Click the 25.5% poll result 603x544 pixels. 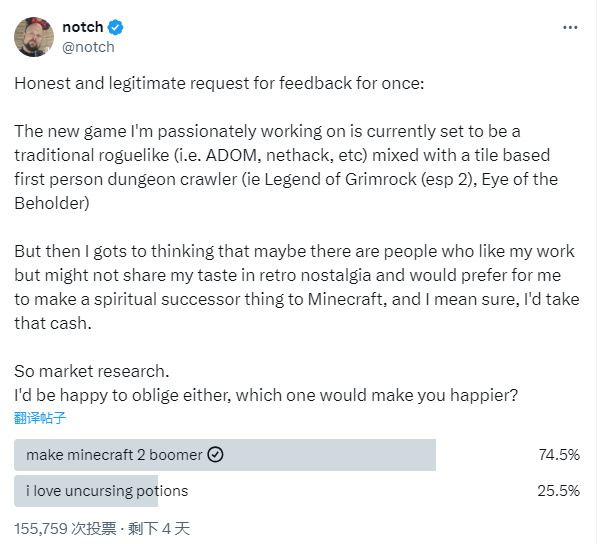point(559,491)
